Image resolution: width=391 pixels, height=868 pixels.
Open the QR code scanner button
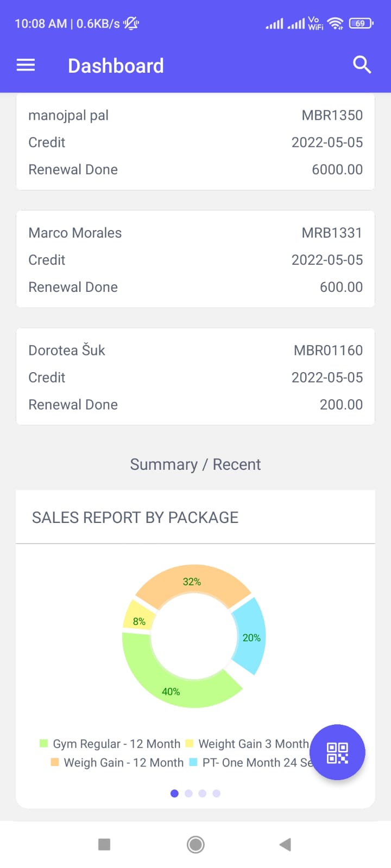click(337, 752)
